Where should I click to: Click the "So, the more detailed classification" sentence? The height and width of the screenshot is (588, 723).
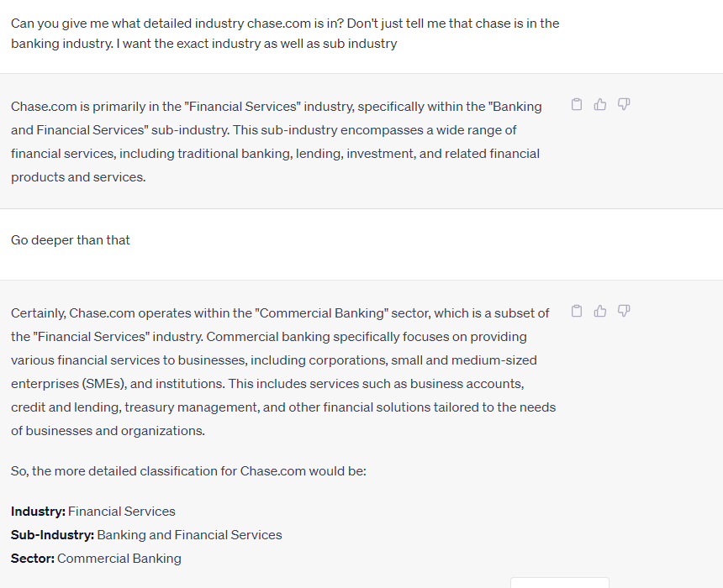pos(188,471)
